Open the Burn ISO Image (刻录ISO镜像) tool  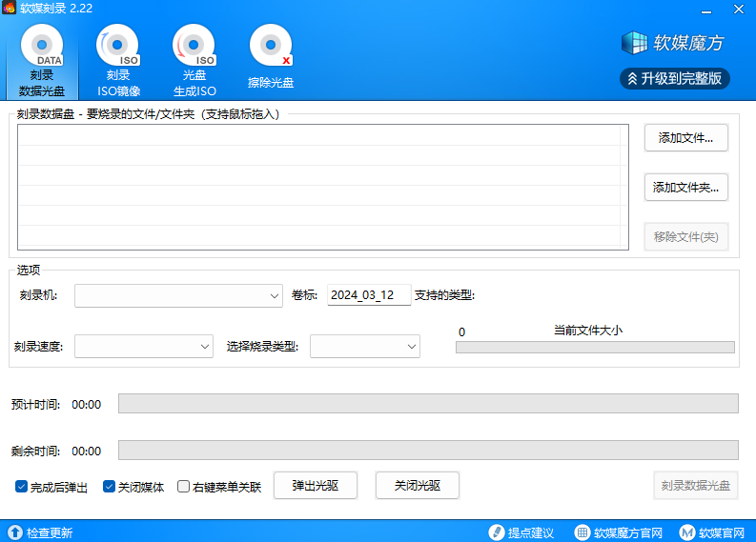pyautogui.click(x=118, y=48)
